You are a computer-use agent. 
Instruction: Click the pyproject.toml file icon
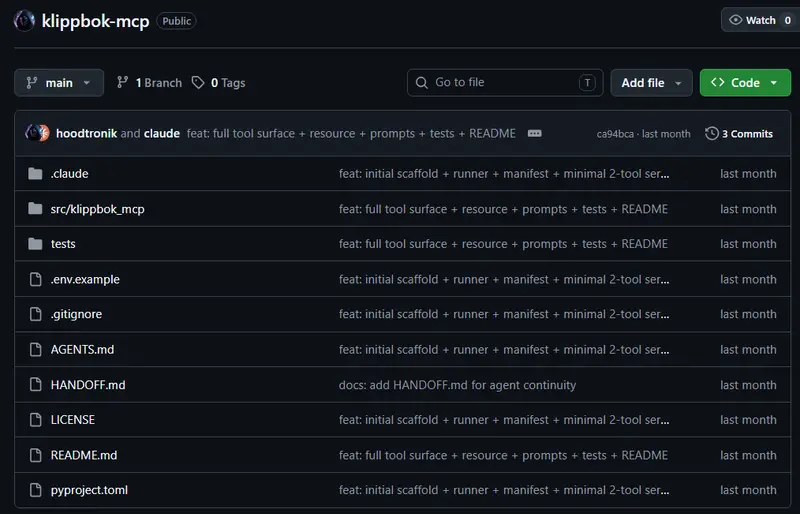coord(35,490)
